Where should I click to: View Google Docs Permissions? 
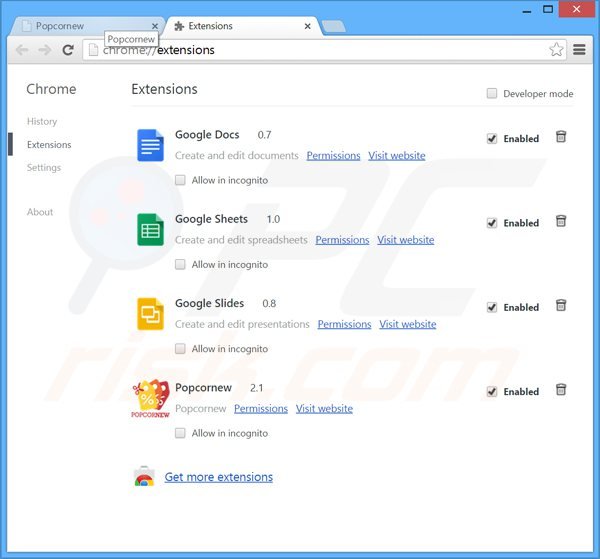click(333, 156)
